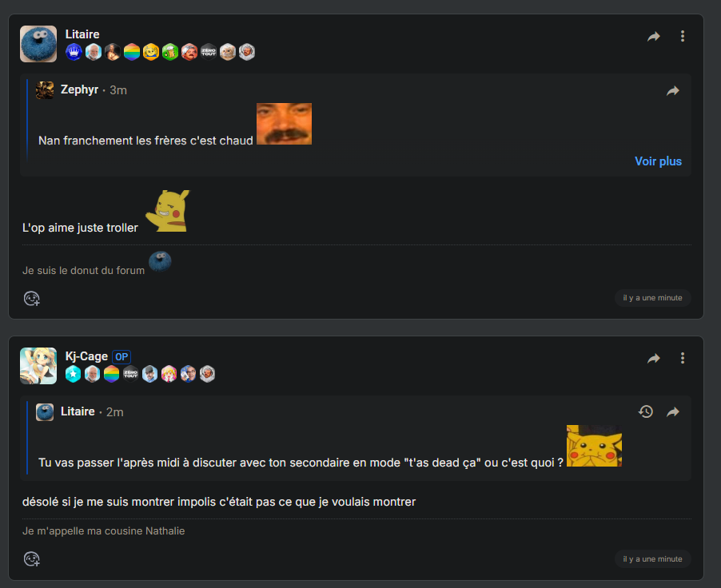This screenshot has height=588, width=721.
Task: Click the share arrow in Zephyr's quote
Action: tap(673, 91)
